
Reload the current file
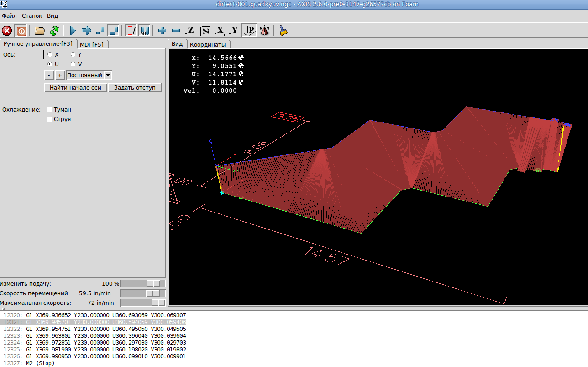[x=54, y=31]
